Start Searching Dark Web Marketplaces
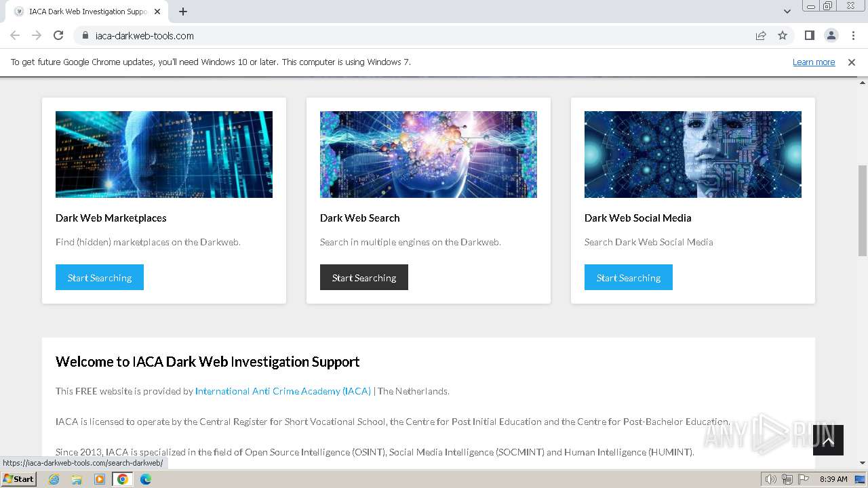 (100, 277)
